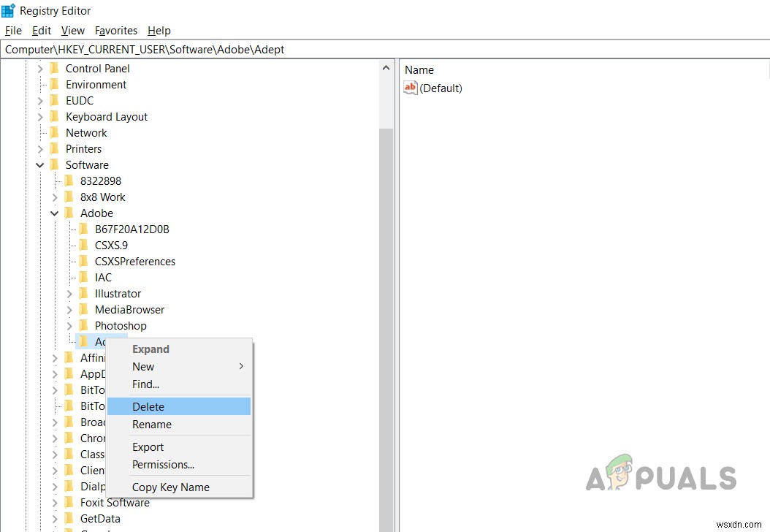This screenshot has height=532, width=770.
Task: Open the New submenu
Action: [143, 366]
